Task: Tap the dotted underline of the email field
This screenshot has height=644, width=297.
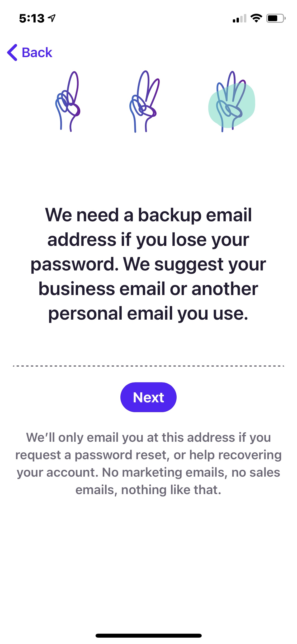Action: pos(148,366)
